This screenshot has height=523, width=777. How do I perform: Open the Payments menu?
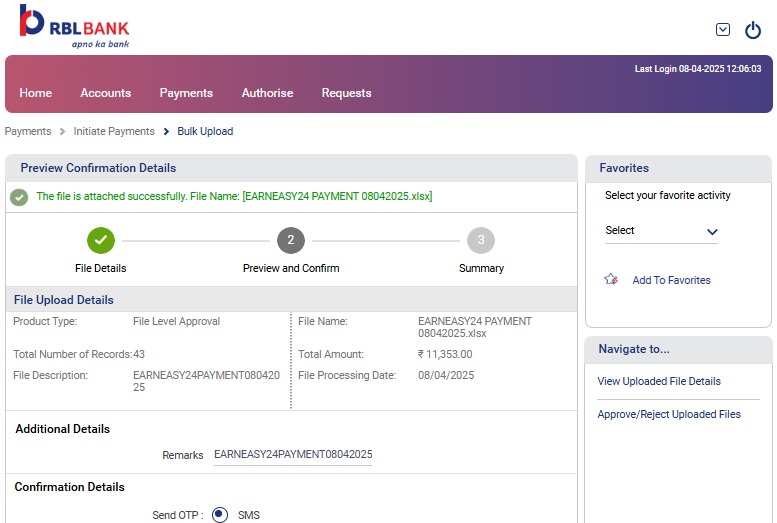pos(186,93)
